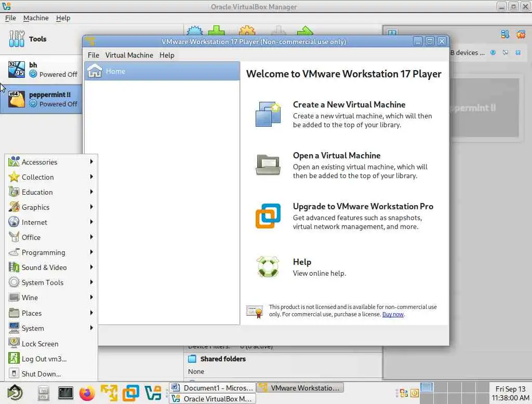Click Open a Virtual Machine heading

[337, 155]
